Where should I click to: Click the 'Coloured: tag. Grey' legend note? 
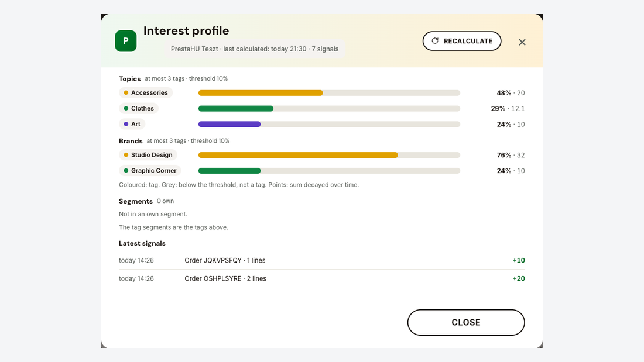point(239,185)
